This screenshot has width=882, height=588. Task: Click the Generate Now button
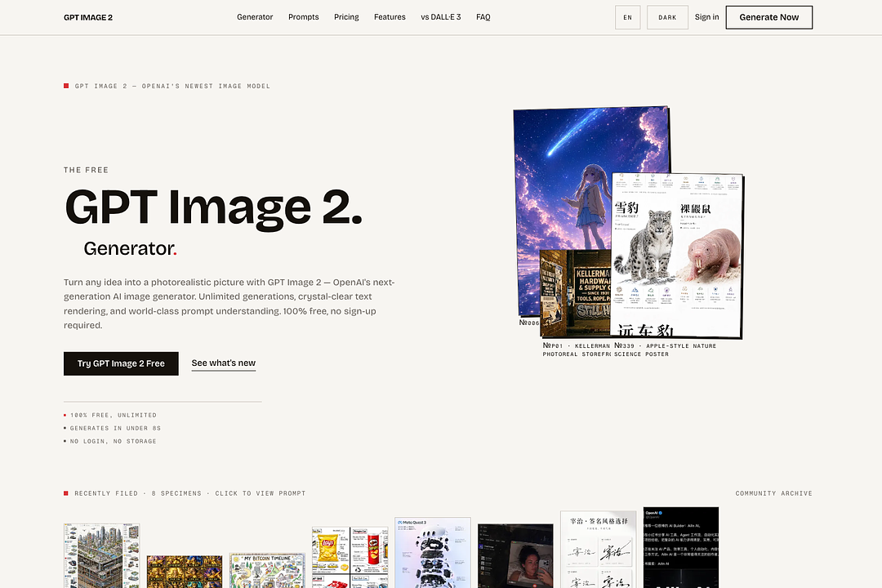769,17
